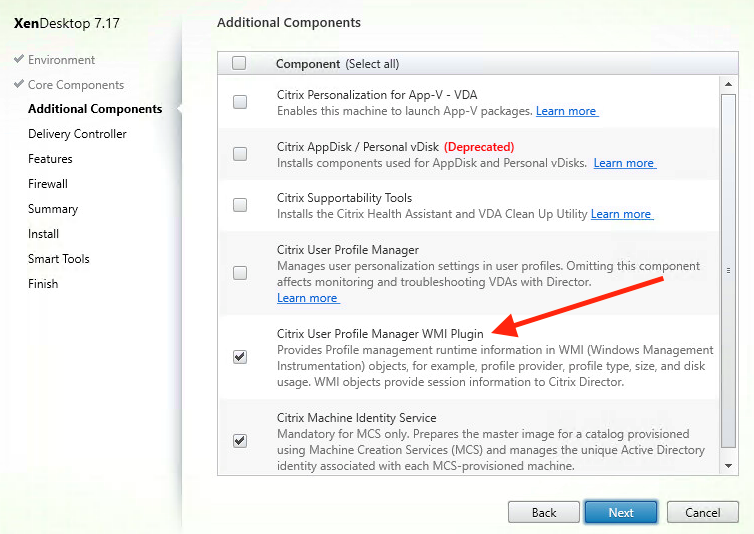
Task: Open Learn more link for Supportability Tools
Action: pos(622,214)
